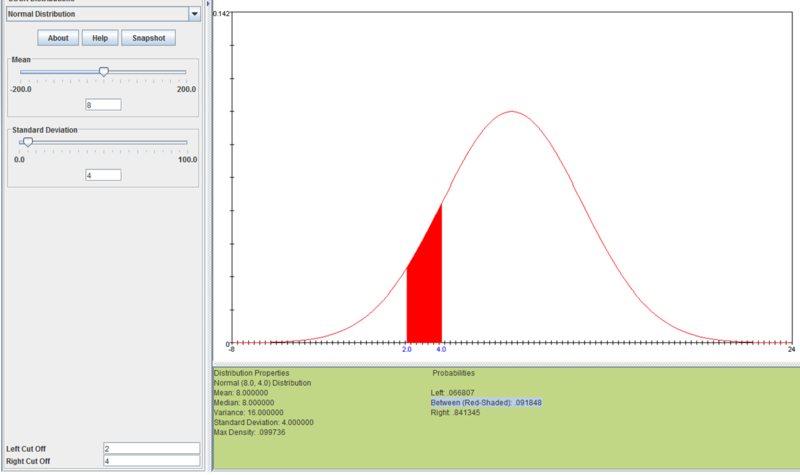Click the 'Left: .066807' probability text
800x475 pixels.
[453, 393]
